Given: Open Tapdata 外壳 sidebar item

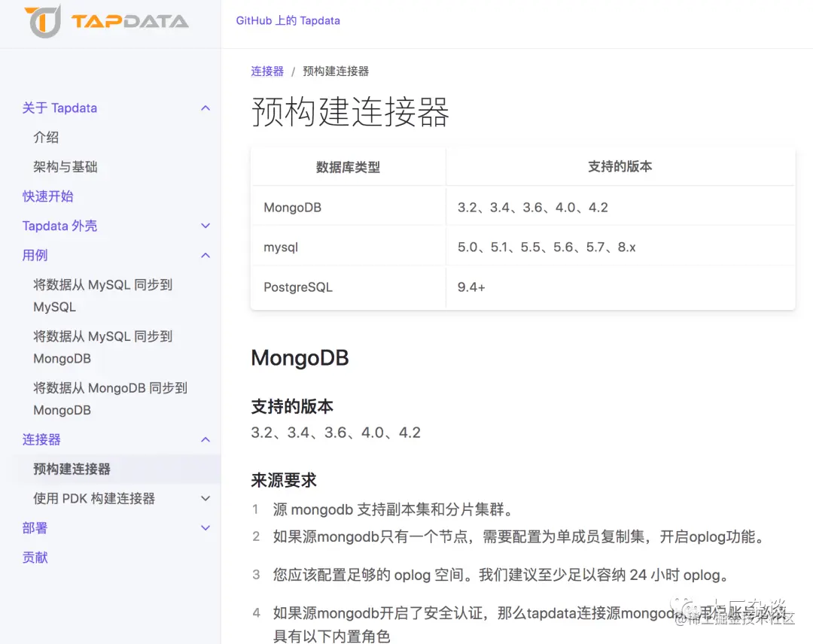Looking at the screenshot, I should point(59,226).
